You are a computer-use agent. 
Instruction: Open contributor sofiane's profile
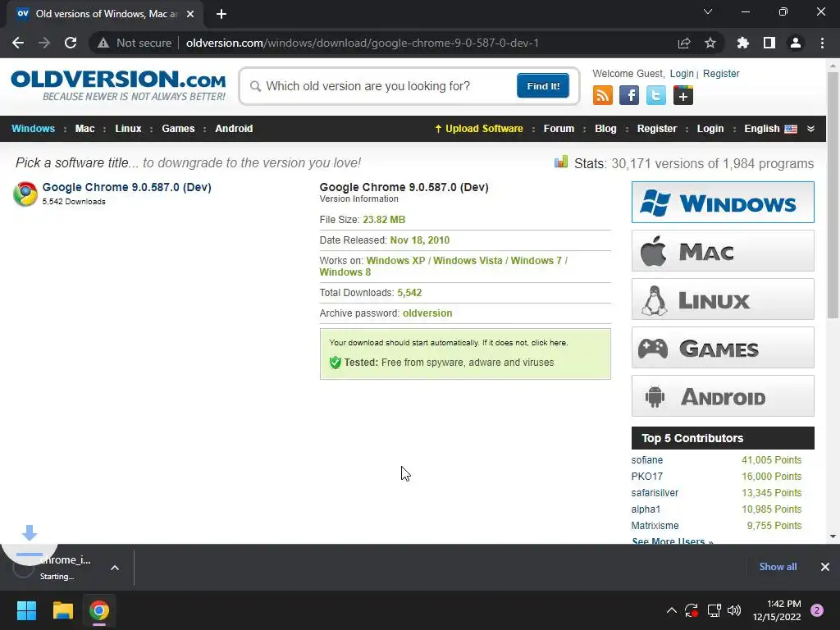(x=646, y=460)
